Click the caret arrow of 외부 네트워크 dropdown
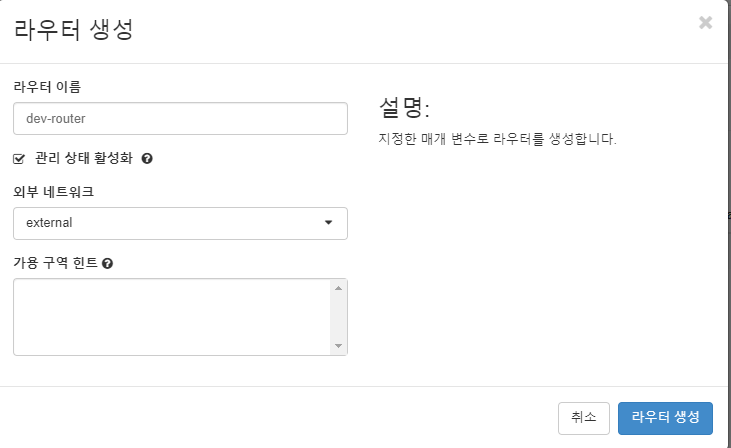731x448 pixels. tap(328, 222)
